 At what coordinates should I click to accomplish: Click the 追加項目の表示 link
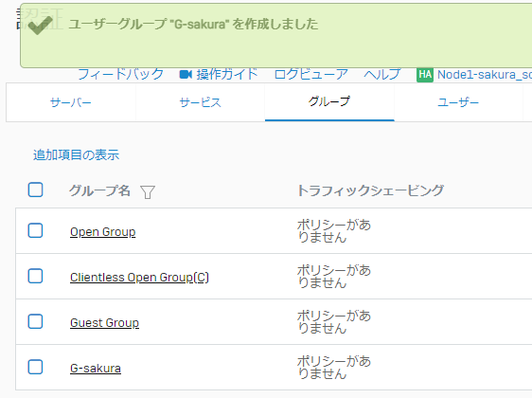tap(76, 154)
